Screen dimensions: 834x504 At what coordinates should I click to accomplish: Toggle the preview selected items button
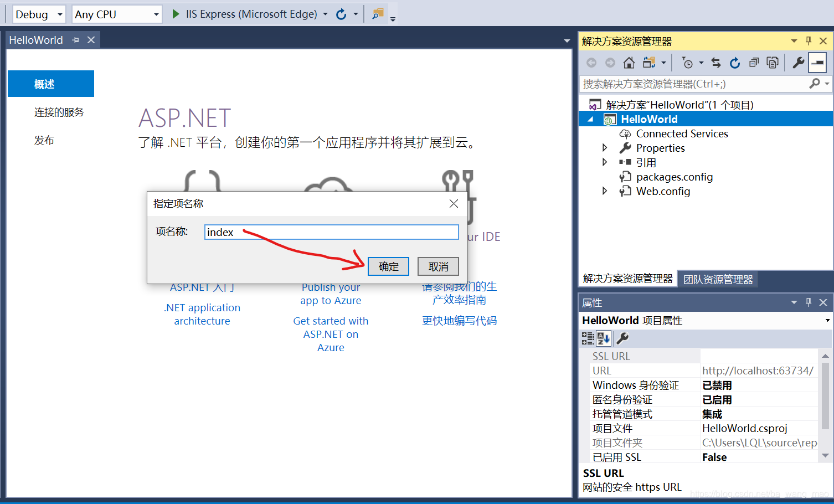tap(817, 63)
